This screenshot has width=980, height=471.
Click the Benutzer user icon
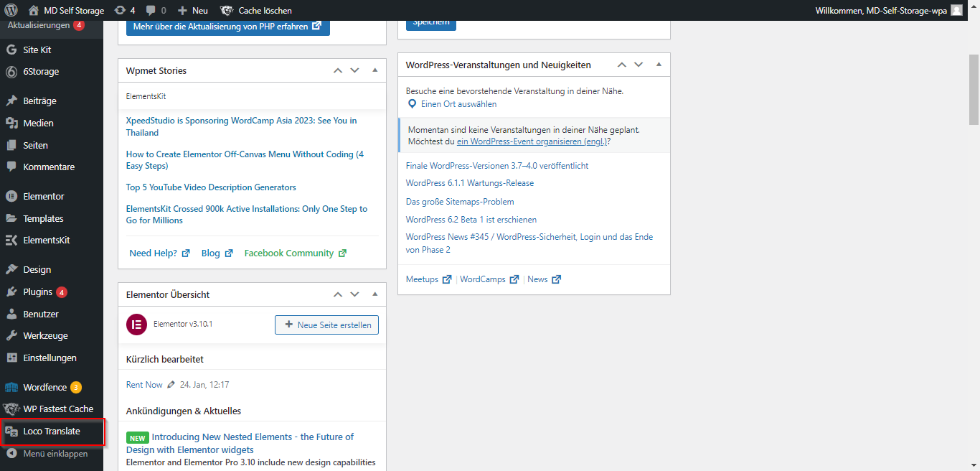pyautogui.click(x=11, y=314)
